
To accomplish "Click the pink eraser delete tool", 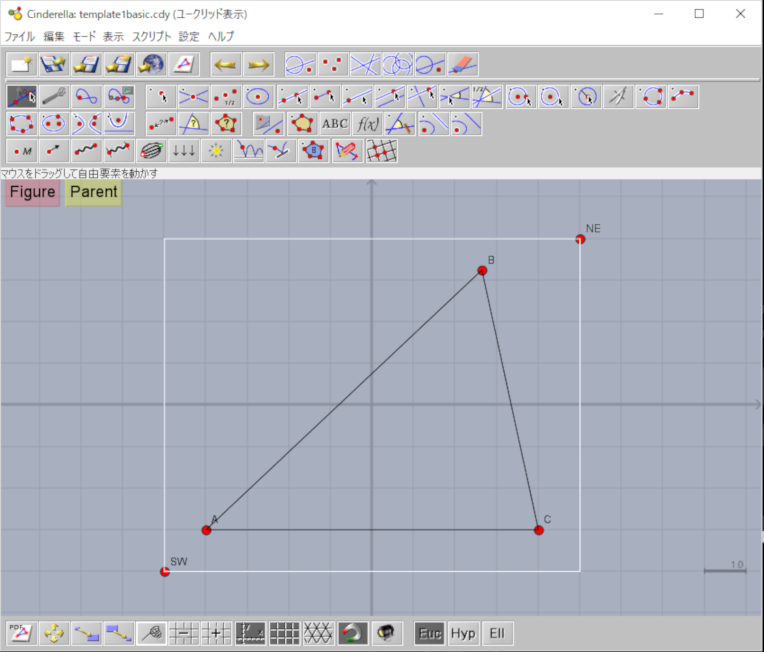I will pyautogui.click(x=462, y=64).
